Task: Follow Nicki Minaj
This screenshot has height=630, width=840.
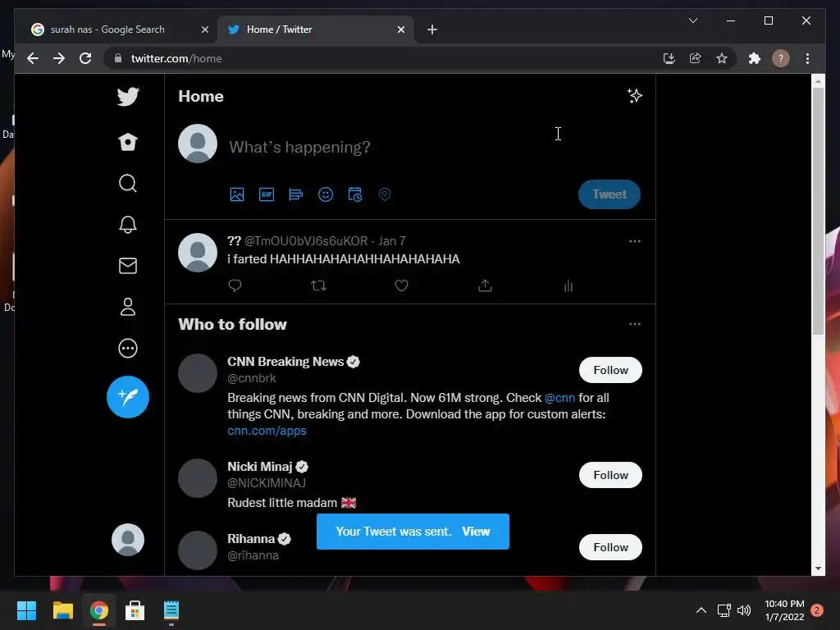Action: coord(610,475)
